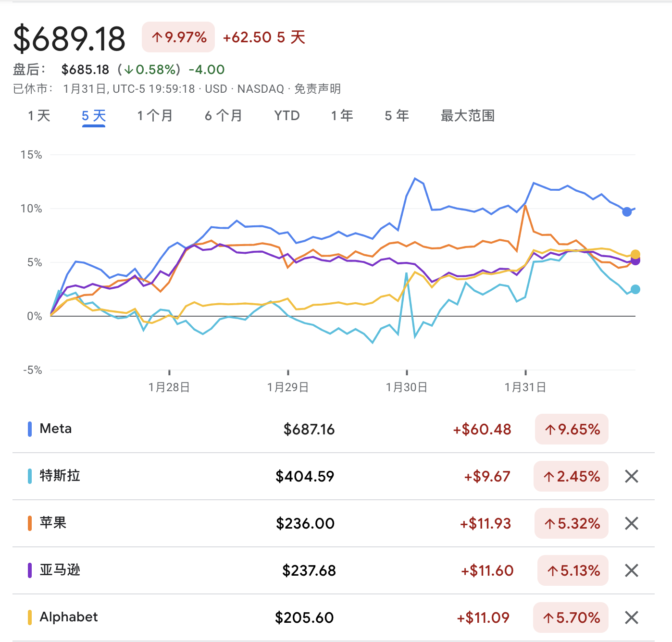Viewport: 672px width, 642px height.
Task: Click Meta's ↑9.65% percentage badge
Action: 571,430
